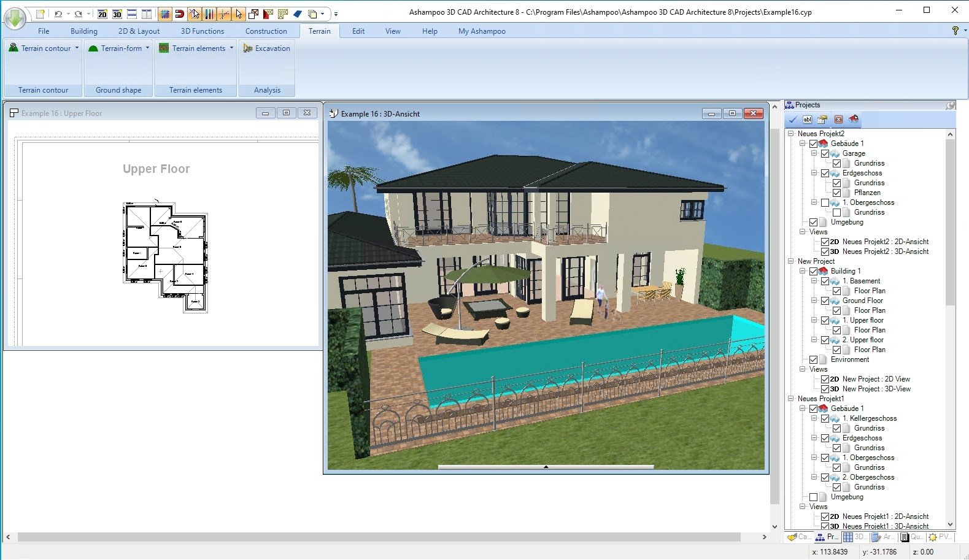The width and height of the screenshot is (969, 560).
Task: Click the floor plan drawing in Upper Floor window
Action: 165,256
